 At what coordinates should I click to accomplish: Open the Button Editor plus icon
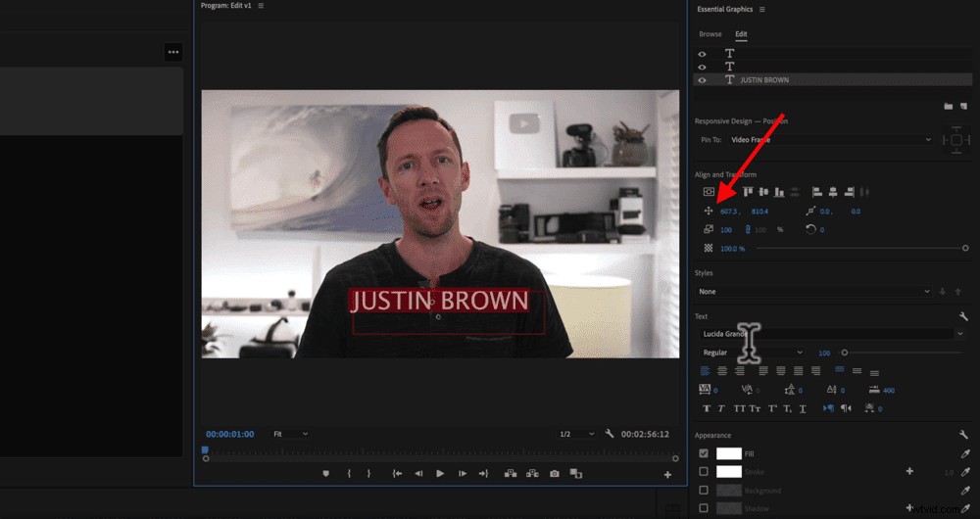click(x=667, y=475)
